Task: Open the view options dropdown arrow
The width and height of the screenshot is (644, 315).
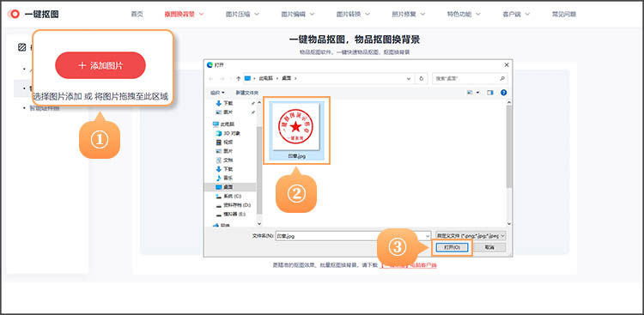Action: tap(477, 93)
